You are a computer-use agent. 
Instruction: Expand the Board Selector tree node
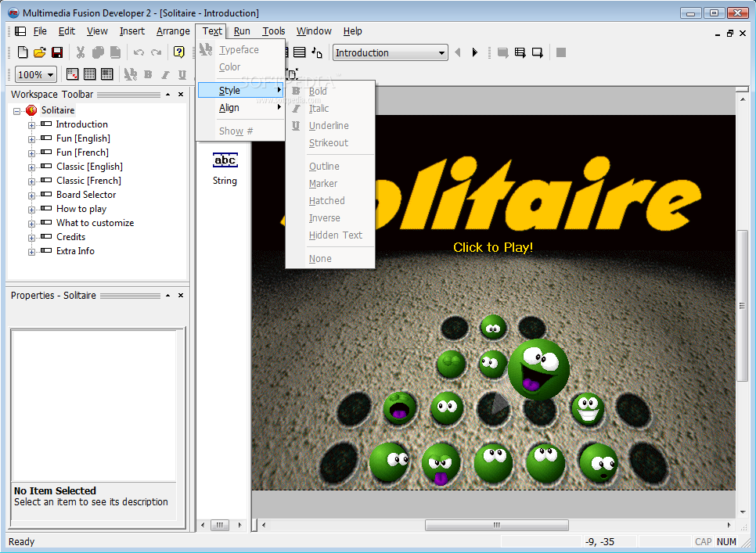[x=31, y=196]
